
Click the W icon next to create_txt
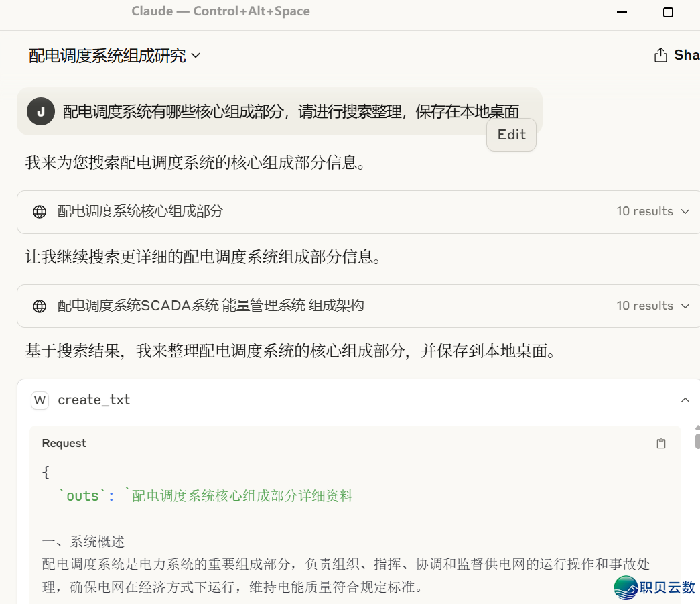coord(40,400)
